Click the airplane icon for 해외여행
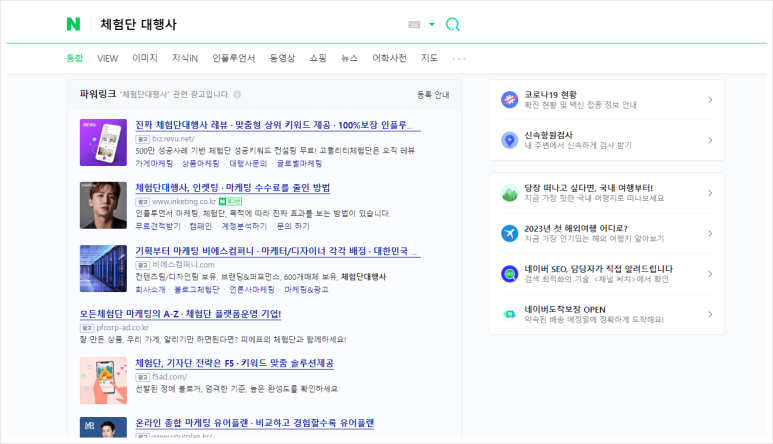The image size is (773, 444). pos(510,233)
